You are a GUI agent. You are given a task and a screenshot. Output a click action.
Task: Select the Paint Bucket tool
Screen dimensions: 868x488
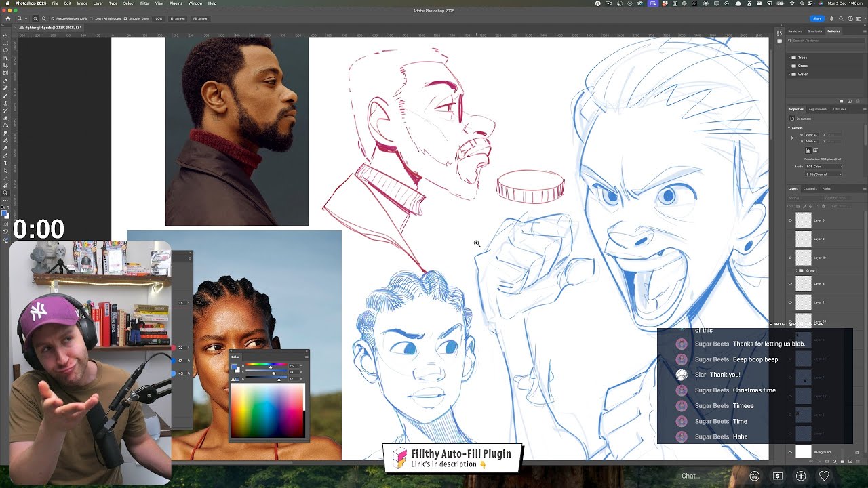pos(5,125)
